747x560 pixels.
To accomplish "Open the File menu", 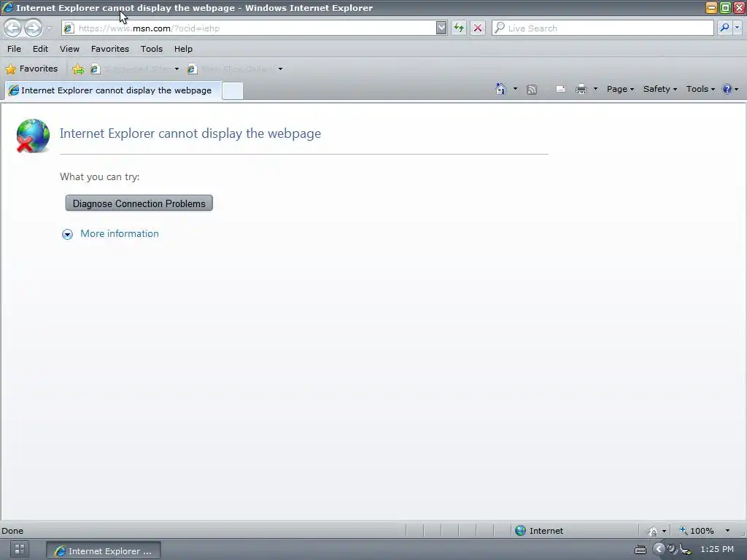I will (x=14, y=49).
